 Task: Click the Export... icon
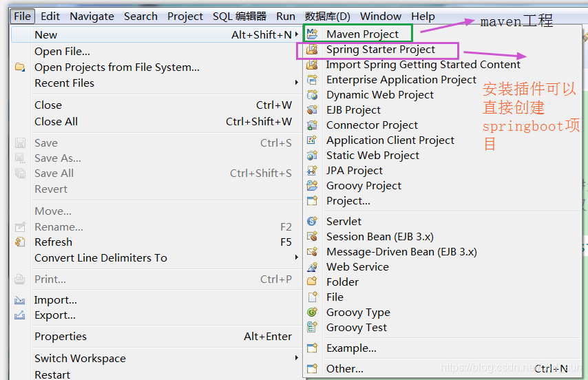point(20,315)
